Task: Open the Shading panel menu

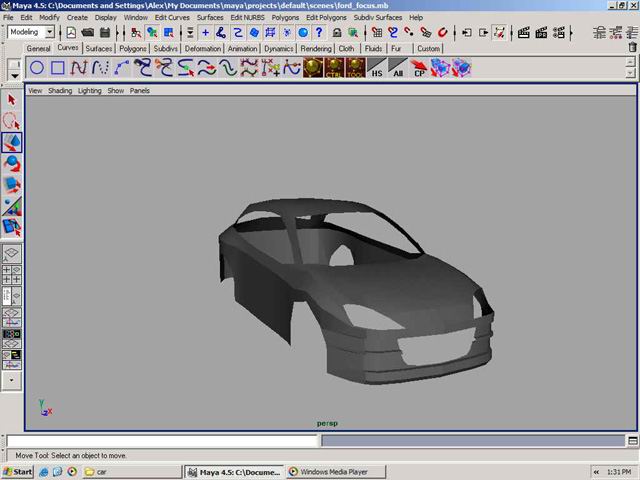Action: [x=60, y=90]
